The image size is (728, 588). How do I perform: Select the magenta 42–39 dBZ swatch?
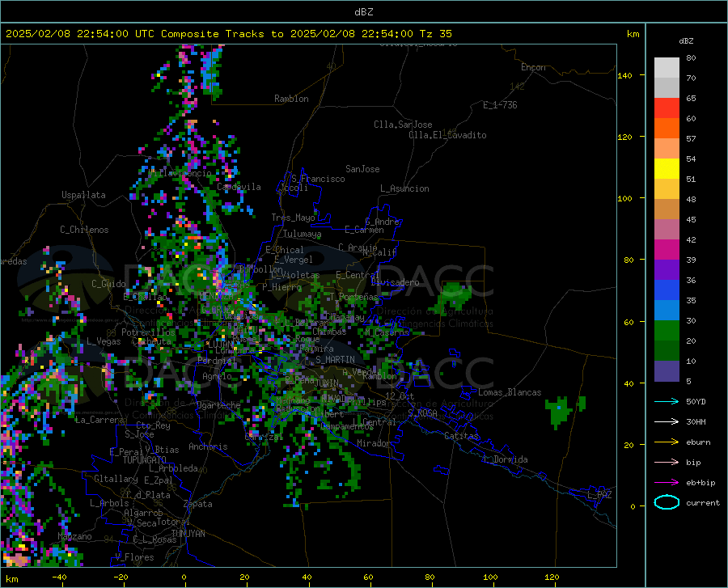[667, 250]
